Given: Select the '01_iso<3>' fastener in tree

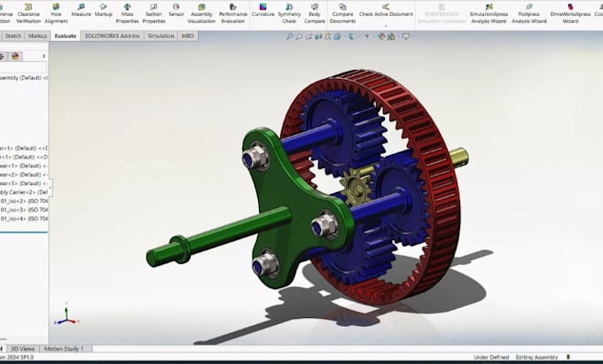Looking at the screenshot, I should [24, 210].
